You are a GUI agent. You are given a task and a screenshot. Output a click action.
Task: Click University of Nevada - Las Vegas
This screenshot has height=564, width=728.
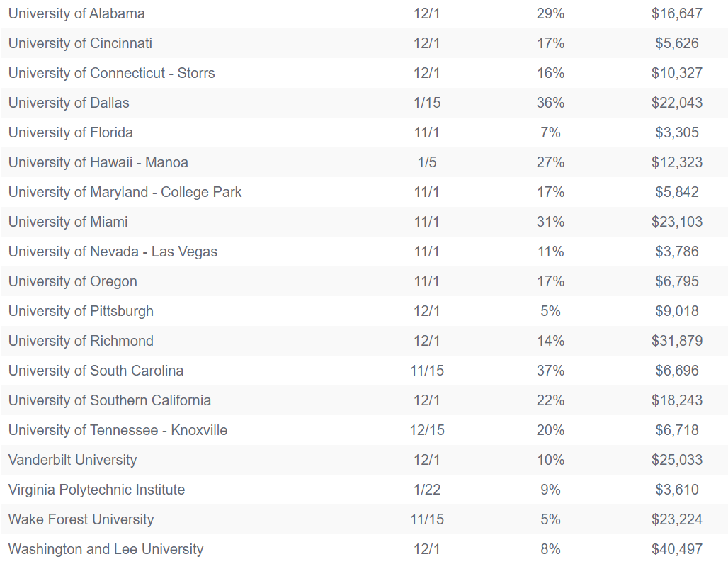click(x=113, y=252)
